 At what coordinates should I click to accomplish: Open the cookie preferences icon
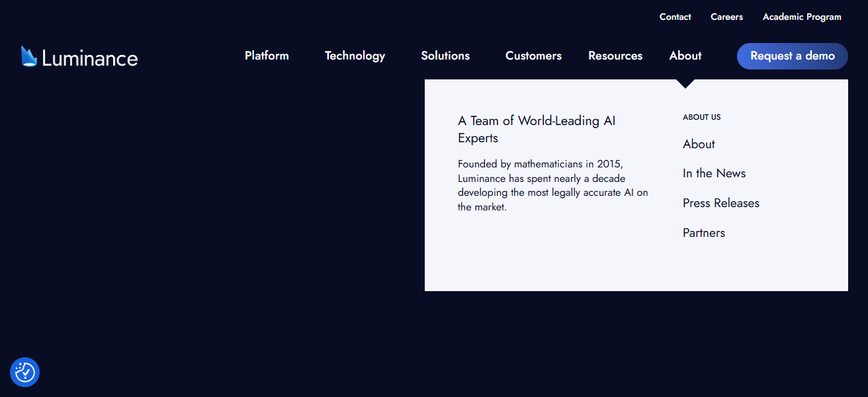25,373
